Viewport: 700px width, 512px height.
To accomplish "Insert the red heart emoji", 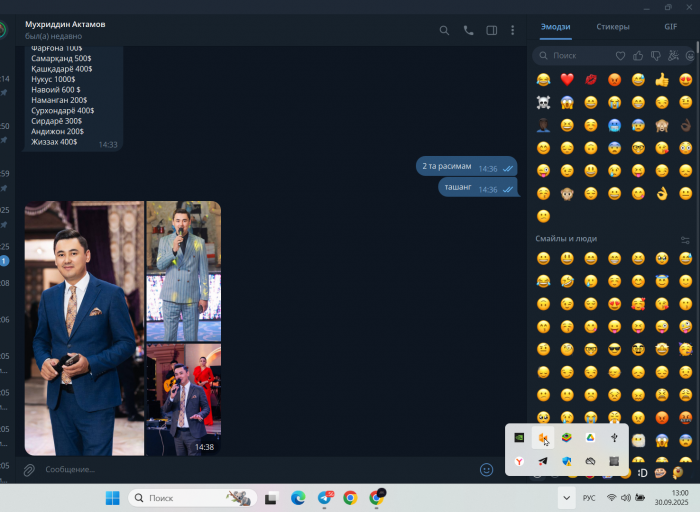I will coord(567,79).
